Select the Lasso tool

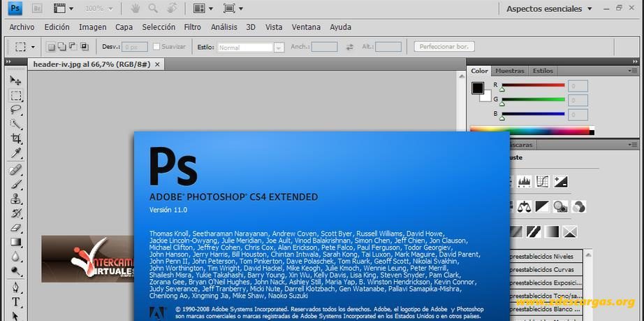point(15,110)
